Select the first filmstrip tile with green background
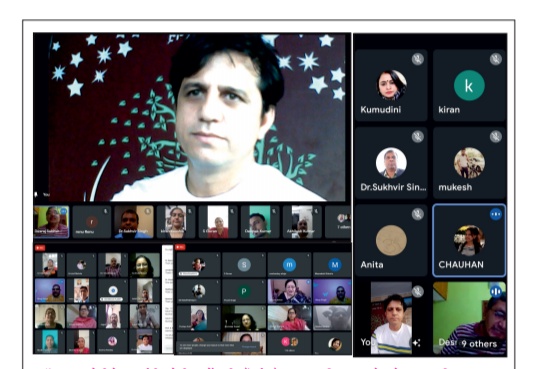Viewport: 540px width, 369px height. coord(51,222)
